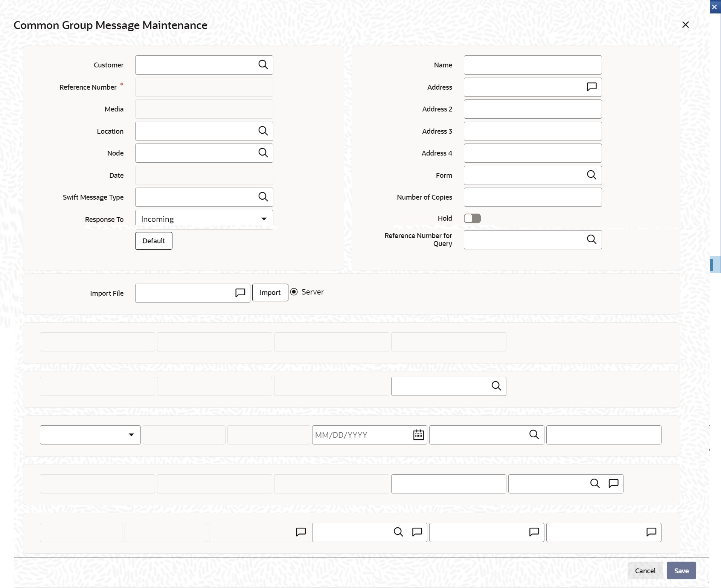721x588 pixels.
Task: Open Reference Number for Query lookup
Action: 591,240
